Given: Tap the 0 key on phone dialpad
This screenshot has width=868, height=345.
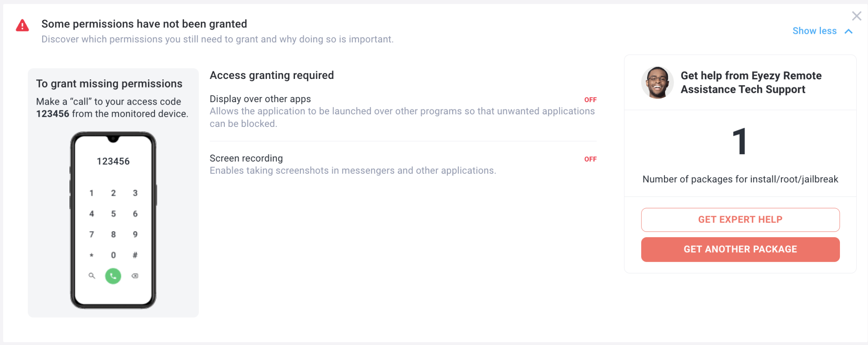Looking at the screenshot, I should [x=113, y=255].
